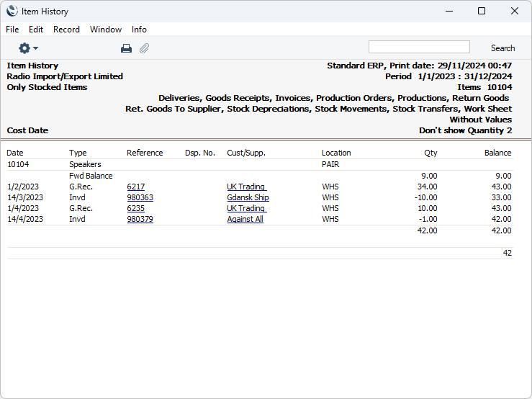Click the Search button

502,48
